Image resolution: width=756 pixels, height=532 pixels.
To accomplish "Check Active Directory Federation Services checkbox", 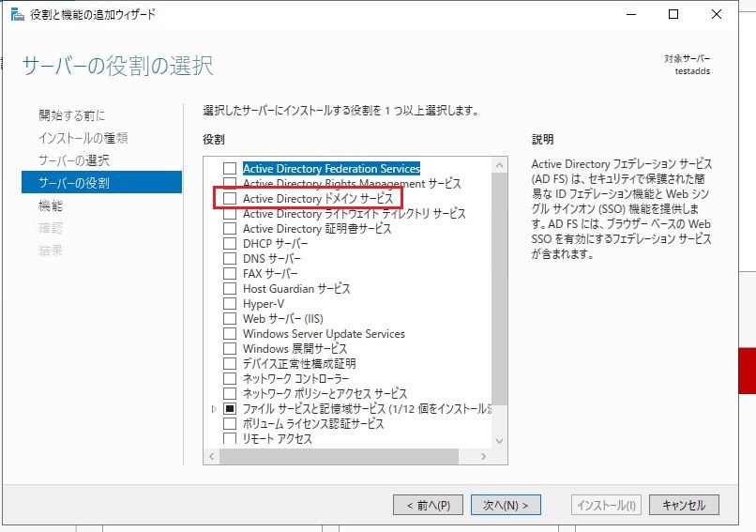I will click(x=230, y=168).
